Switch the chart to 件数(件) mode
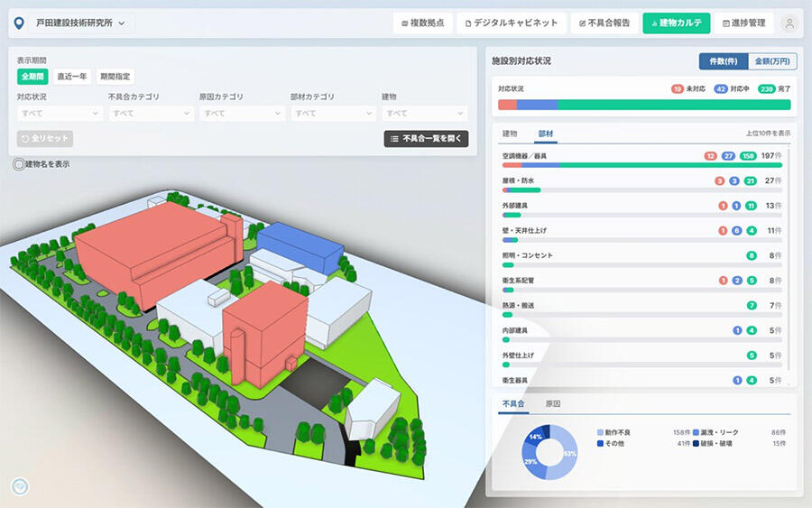Screen dimensions: 812x508 (724, 61)
